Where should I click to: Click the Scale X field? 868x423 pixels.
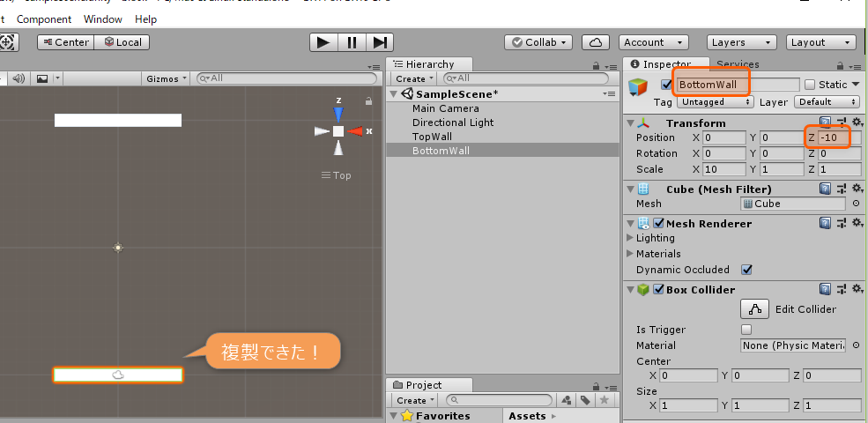coord(723,169)
